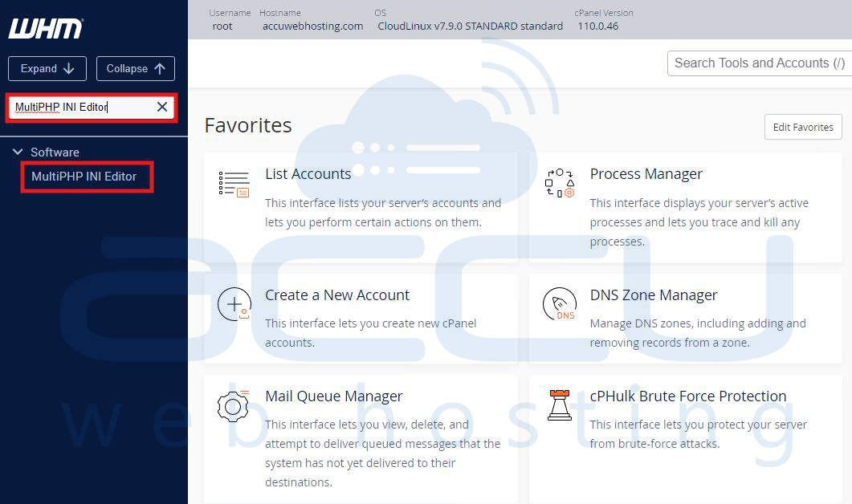
Task: Click the Favorites heading
Action: 248,125
